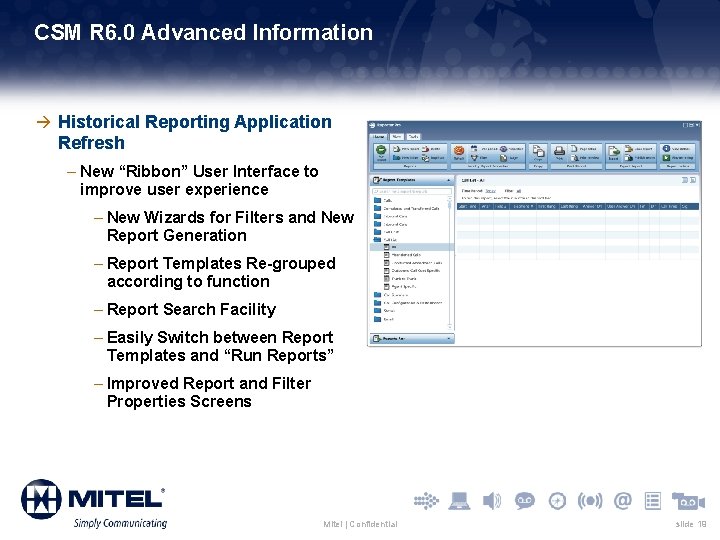Click the Delete icon with red mark in ribbon
720x540 pixels.
pos(425,149)
